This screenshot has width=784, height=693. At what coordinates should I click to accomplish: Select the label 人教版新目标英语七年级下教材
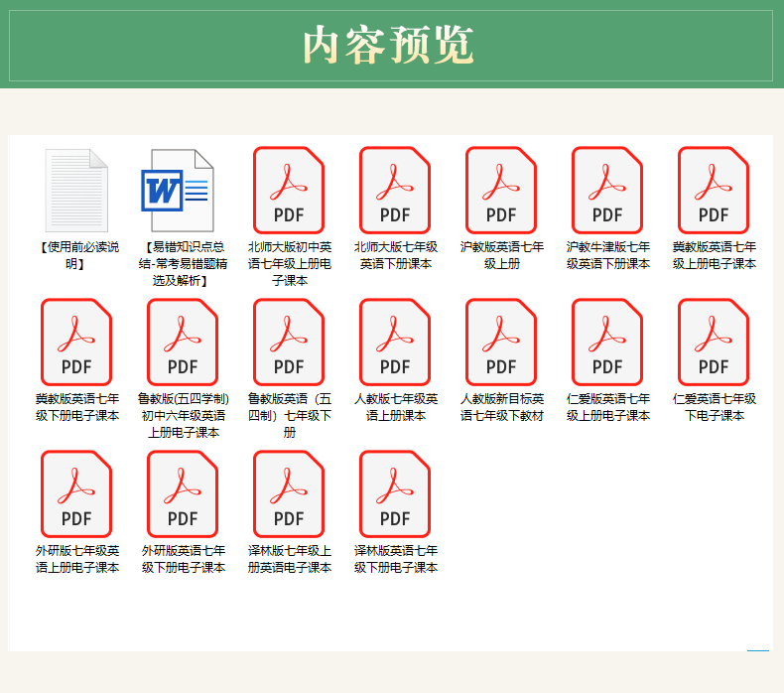click(501, 407)
